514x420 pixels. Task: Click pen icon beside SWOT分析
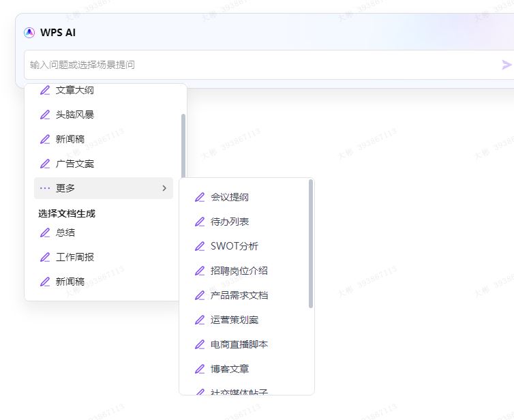coord(200,246)
